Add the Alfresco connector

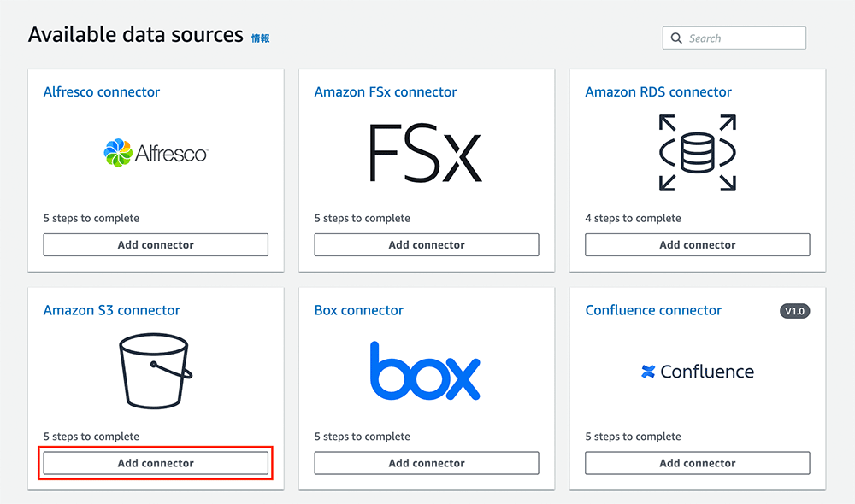click(156, 244)
